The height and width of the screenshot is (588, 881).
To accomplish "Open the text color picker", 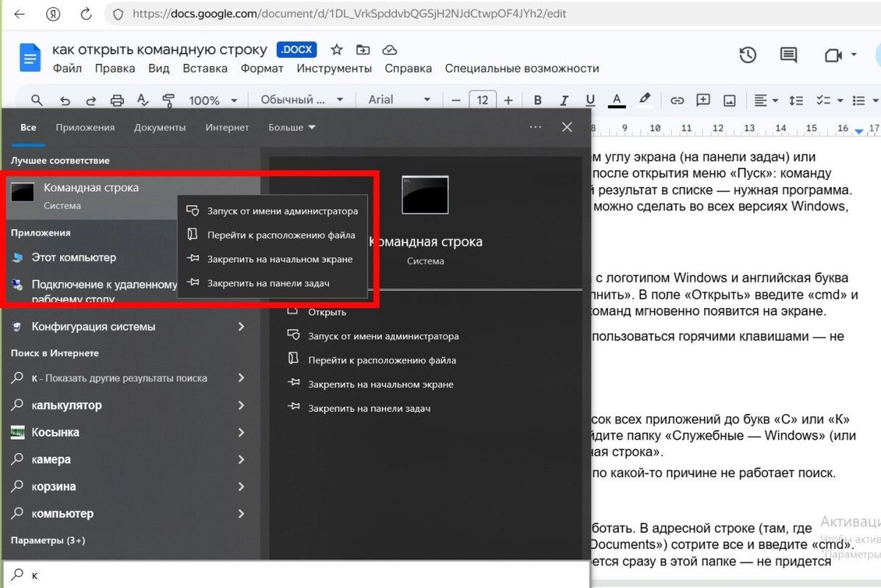I will (x=617, y=100).
